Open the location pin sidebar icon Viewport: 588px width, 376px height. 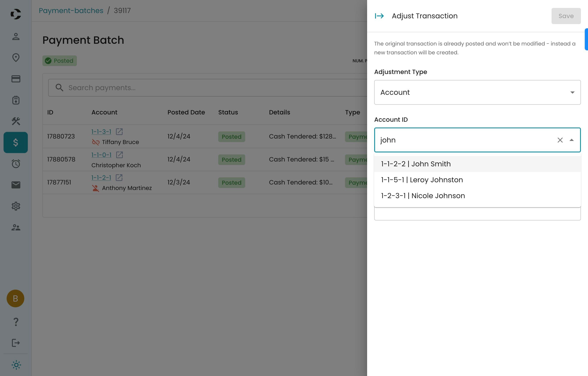click(16, 58)
